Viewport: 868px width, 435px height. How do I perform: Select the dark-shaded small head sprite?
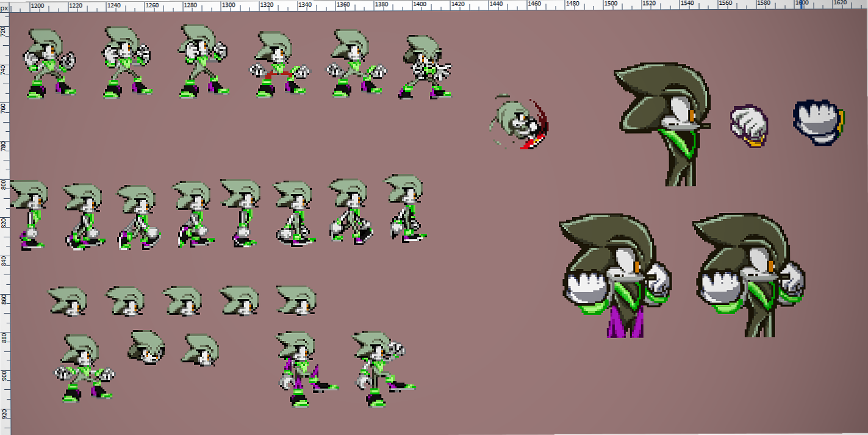[146, 347]
